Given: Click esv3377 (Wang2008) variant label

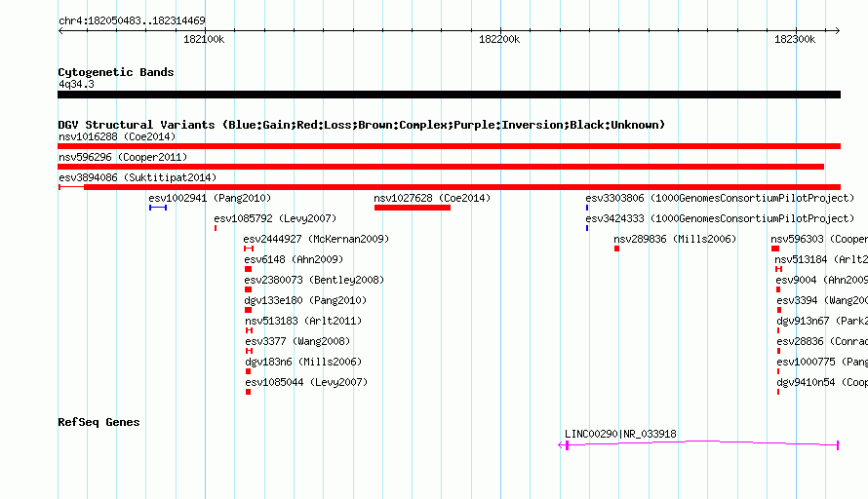Looking at the screenshot, I should click(x=297, y=341).
